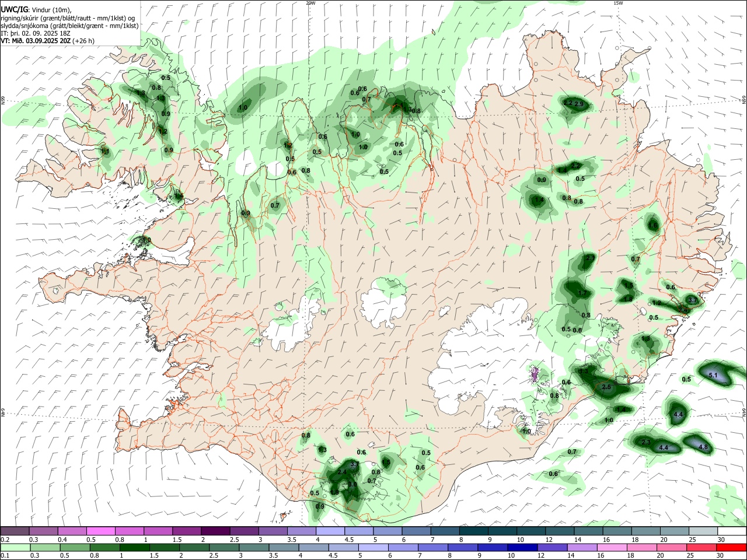Click the '4.8' precipitation value offshore

[703, 447]
